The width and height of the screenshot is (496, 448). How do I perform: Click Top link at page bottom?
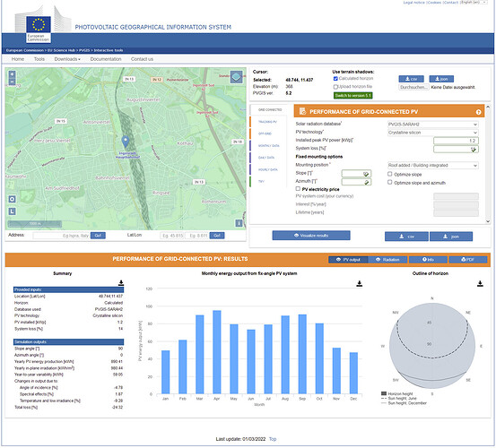click(x=273, y=439)
